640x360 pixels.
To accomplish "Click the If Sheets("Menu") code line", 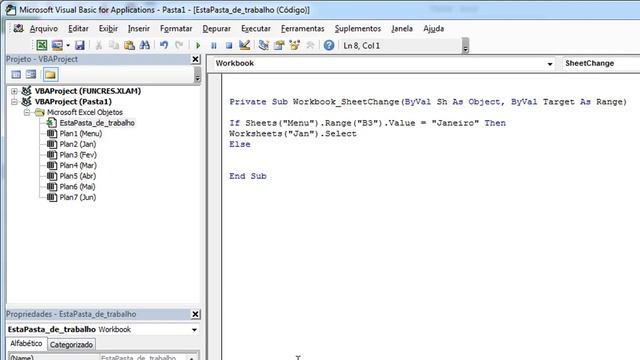I will point(367,123).
